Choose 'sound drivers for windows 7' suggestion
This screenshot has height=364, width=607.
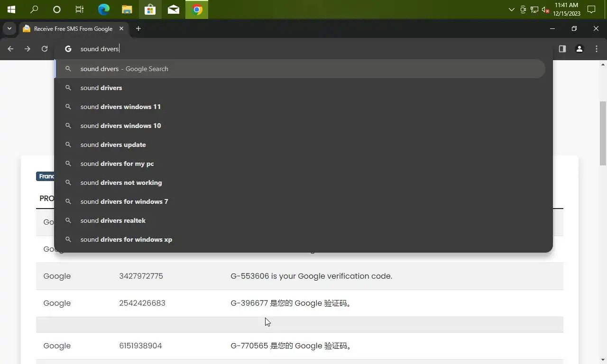300,201
